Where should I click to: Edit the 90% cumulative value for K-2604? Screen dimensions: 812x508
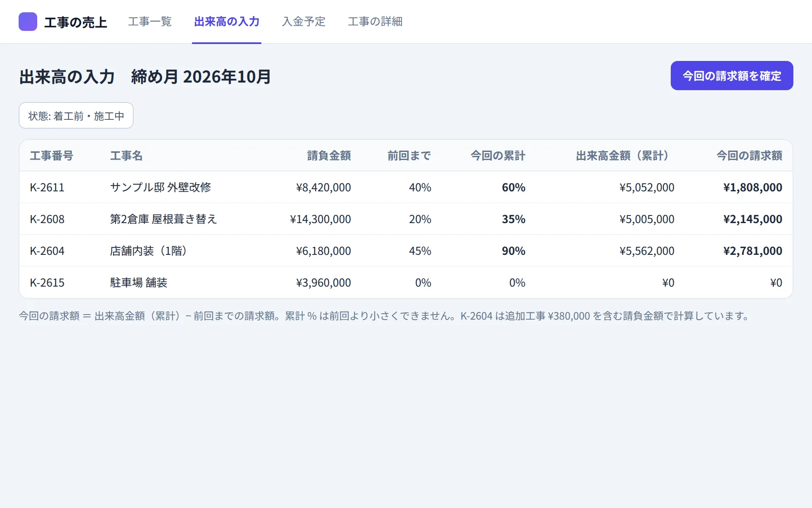tap(513, 251)
